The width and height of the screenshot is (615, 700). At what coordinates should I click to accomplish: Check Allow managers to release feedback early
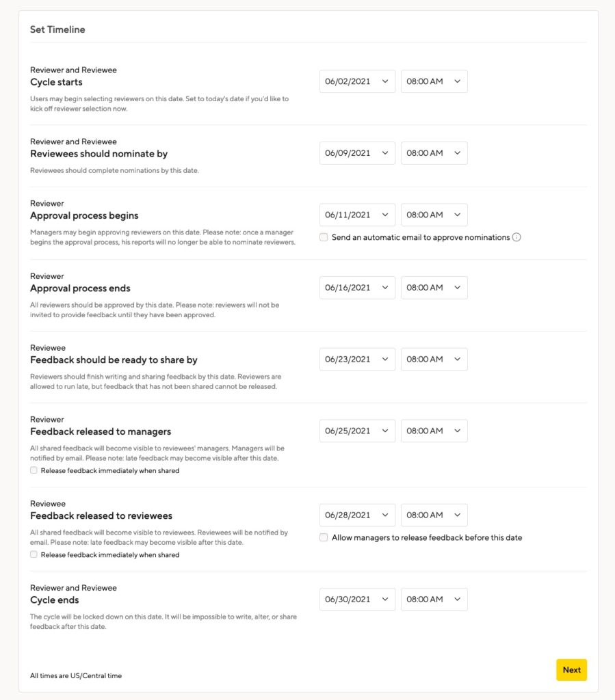tap(324, 537)
